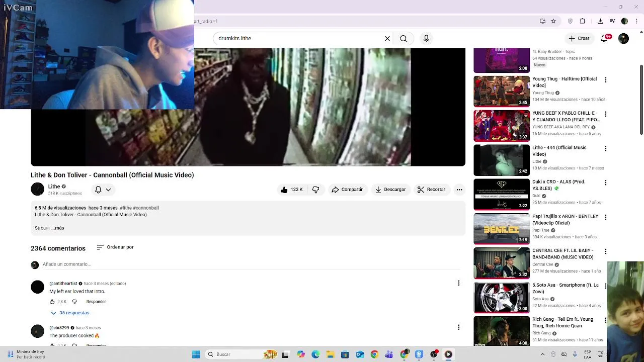
Task: Open the Lithe channel name link
Action: point(54,187)
